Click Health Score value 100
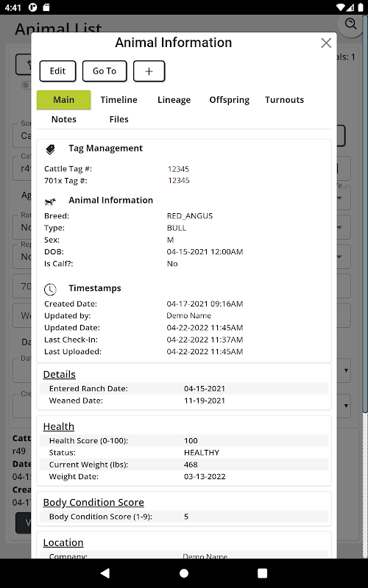This screenshot has width=368, height=588. 191,440
